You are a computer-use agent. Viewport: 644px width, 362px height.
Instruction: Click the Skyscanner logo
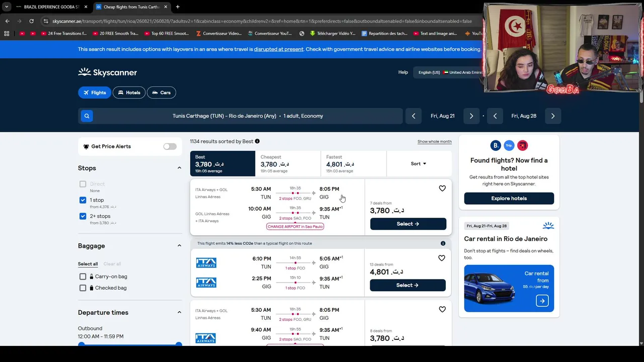click(x=107, y=72)
